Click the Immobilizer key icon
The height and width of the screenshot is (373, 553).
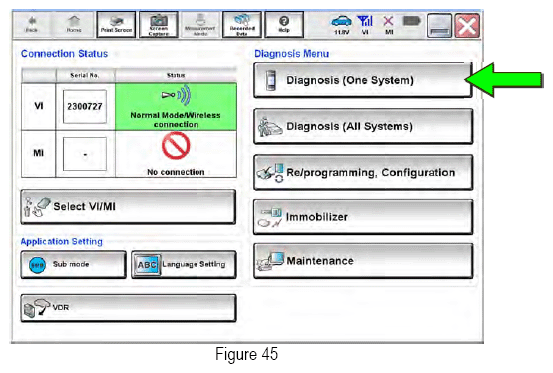point(270,217)
